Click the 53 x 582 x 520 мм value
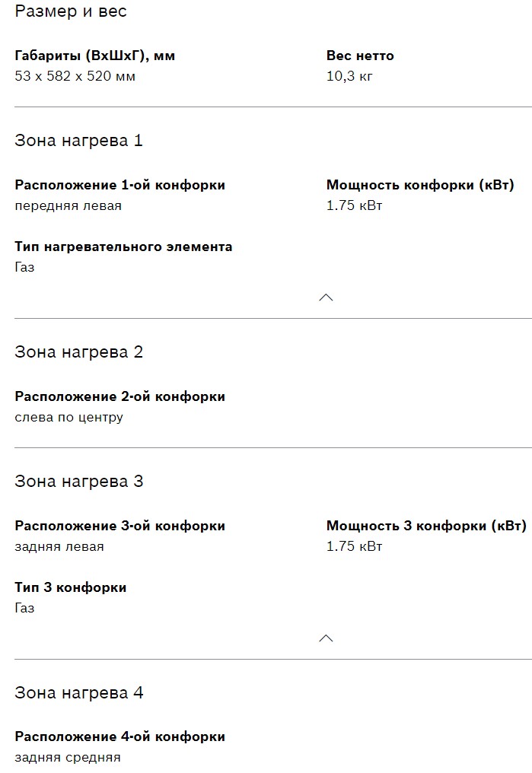Screen dimensions: 532x773 pos(75,76)
